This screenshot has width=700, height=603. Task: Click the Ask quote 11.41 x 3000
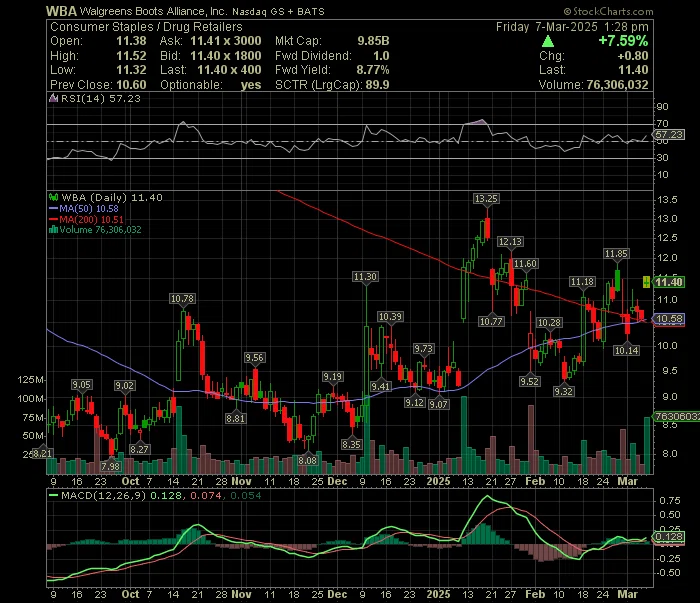pyautogui.click(x=225, y=41)
